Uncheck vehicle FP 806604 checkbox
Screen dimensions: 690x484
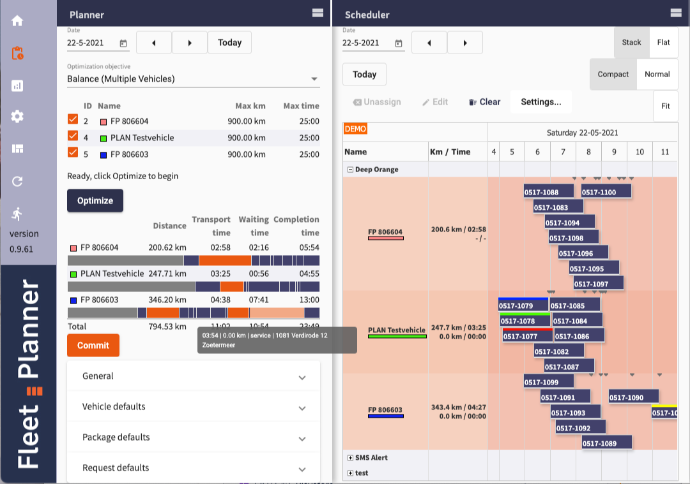[x=72, y=121]
